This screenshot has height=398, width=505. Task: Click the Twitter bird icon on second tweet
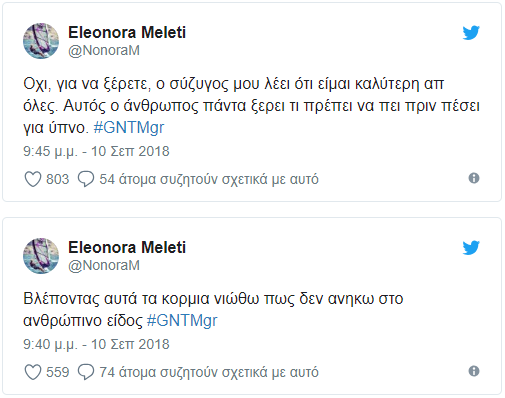pos(471,248)
